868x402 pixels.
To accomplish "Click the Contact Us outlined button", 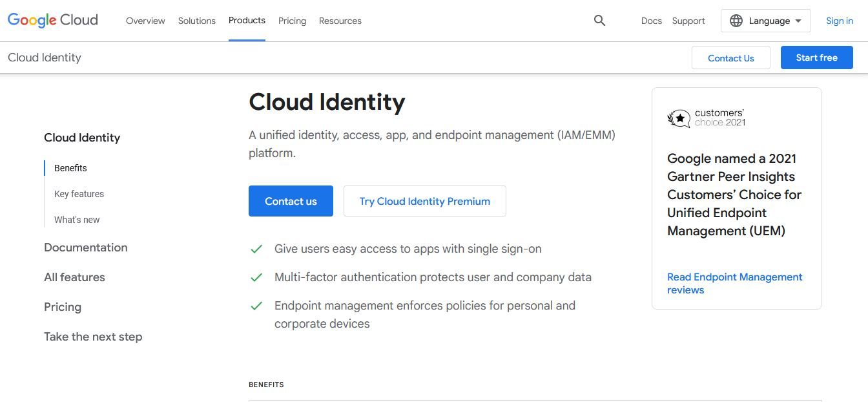I will (x=731, y=58).
